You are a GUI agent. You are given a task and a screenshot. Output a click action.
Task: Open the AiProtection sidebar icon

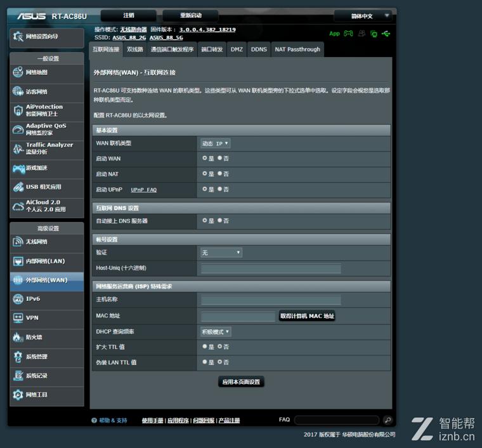[x=18, y=110]
